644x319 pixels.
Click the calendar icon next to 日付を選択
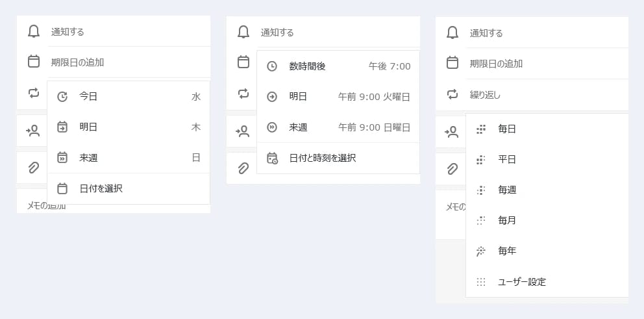tap(62, 188)
